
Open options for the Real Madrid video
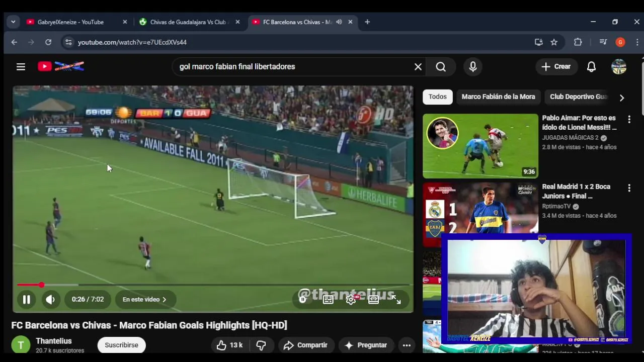pyautogui.click(x=629, y=188)
